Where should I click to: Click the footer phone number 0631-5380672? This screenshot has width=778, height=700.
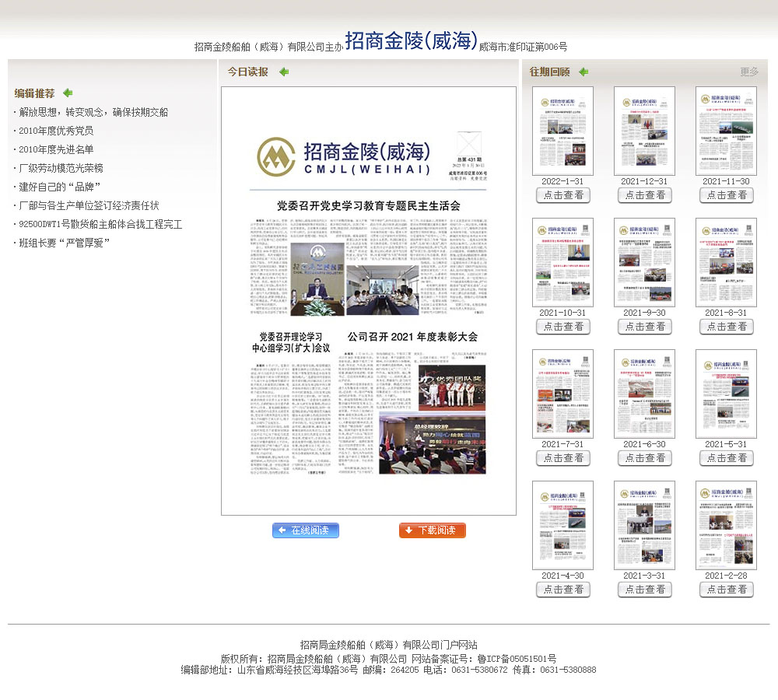(479, 670)
